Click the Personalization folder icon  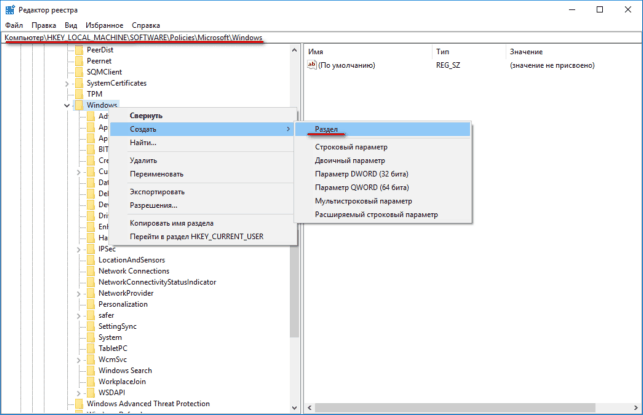pyautogui.click(x=91, y=304)
